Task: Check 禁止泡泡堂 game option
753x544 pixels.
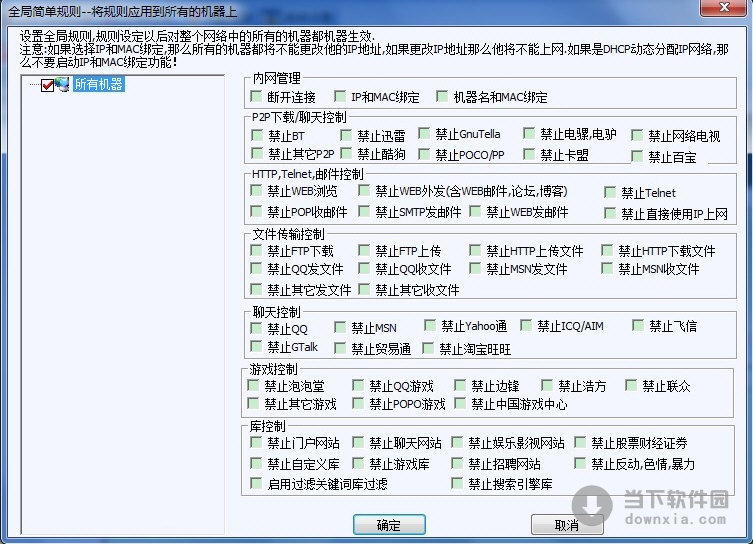Action: point(253,386)
